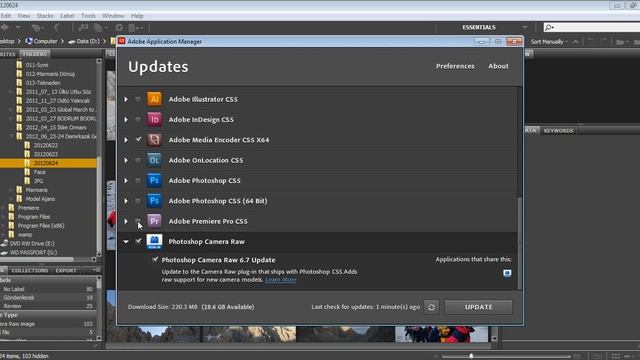Click the Adobe logo in the Application Manager title bar
The image size is (640, 360).
(122, 41)
